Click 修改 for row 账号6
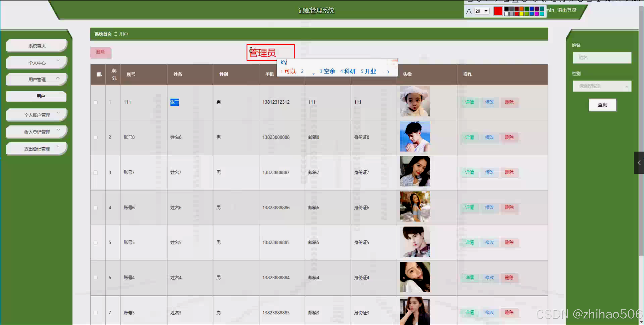644x325 pixels. pyautogui.click(x=489, y=207)
